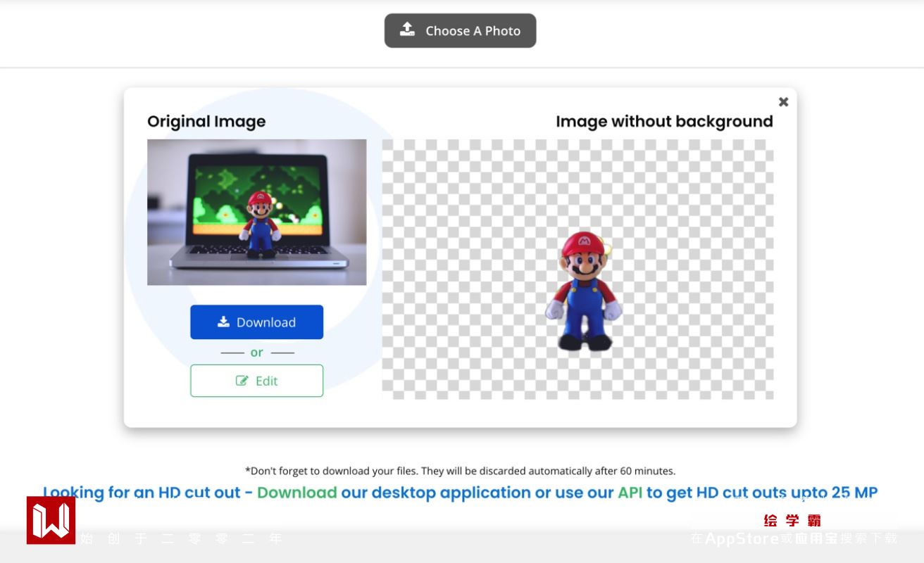Close the result dialog with the X
Viewport: 924px width, 563px height.
[x=783, y=102]
